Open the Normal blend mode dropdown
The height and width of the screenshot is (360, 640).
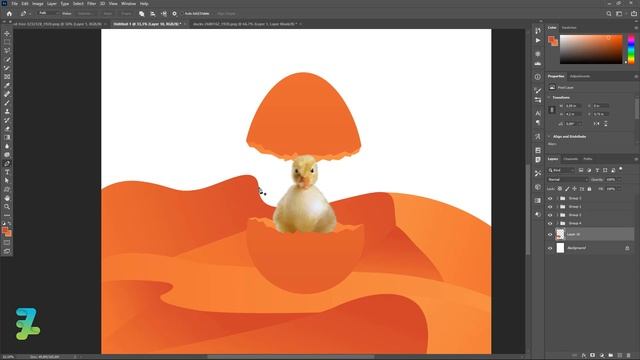pos(568,180)
